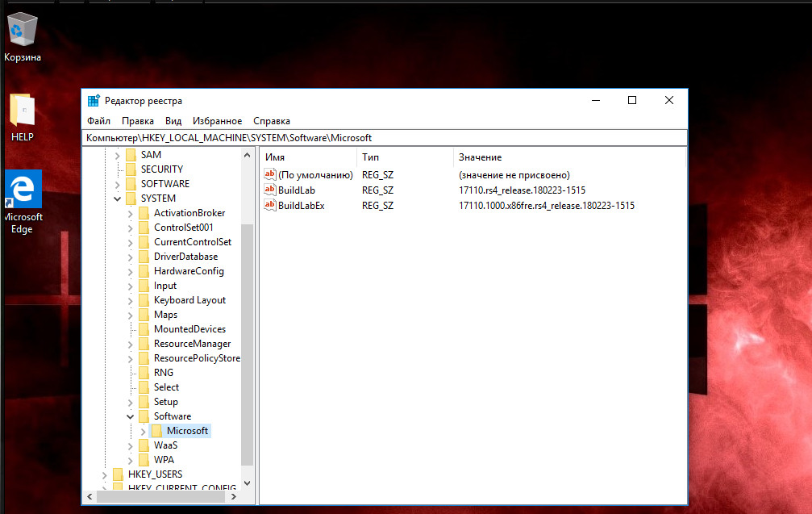Click the SAM key folder icon
Viewport: 812px width, 514px height.
click(131, 155)
